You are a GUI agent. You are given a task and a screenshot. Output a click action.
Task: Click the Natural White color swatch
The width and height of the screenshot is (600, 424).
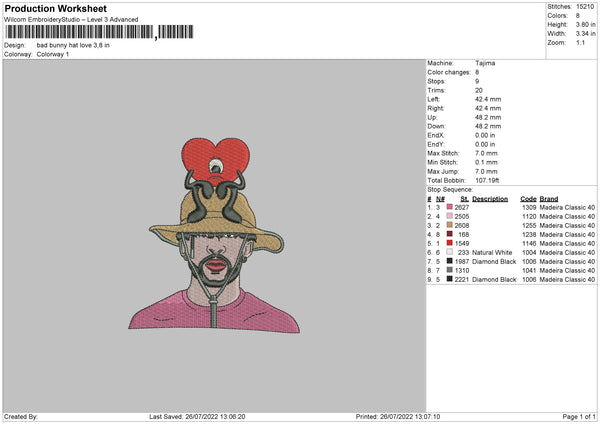click(x=450, y=252)
